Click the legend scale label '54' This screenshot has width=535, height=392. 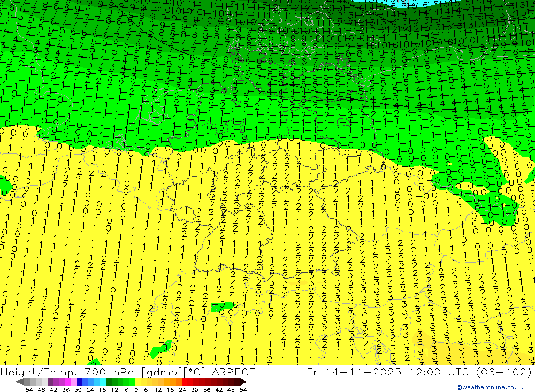(x=243, y=390)
